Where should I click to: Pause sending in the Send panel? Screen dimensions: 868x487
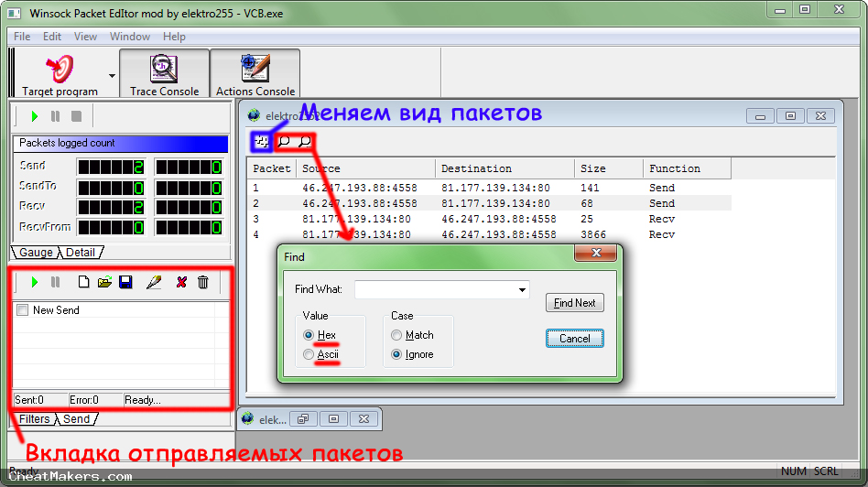[55, 282]
